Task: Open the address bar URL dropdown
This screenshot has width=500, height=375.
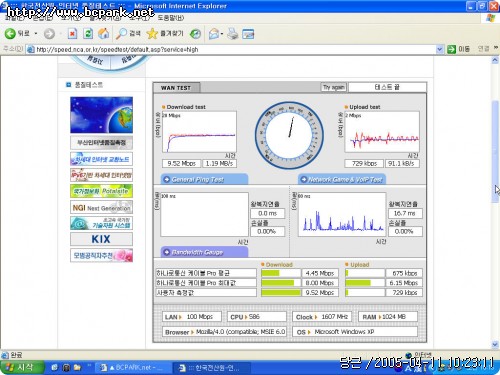Action: point(439,49)
